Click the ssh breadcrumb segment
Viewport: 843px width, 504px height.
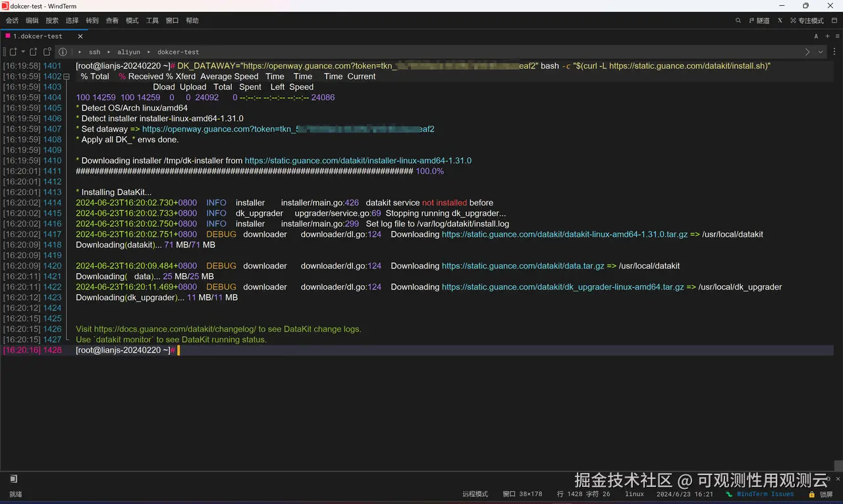[x=95, y=52]
